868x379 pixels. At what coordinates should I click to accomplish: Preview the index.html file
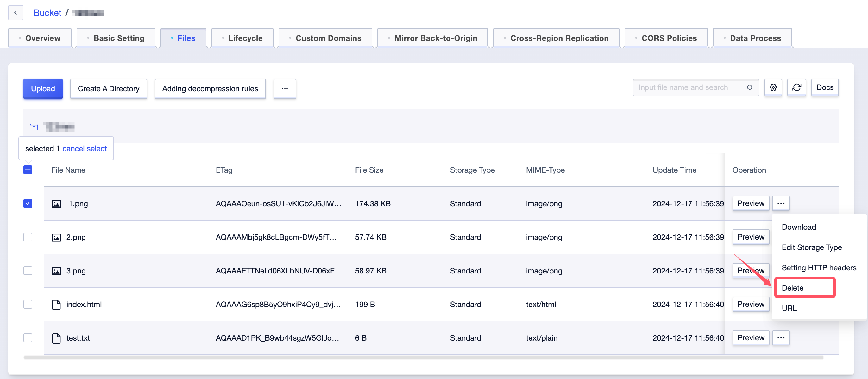751,304
